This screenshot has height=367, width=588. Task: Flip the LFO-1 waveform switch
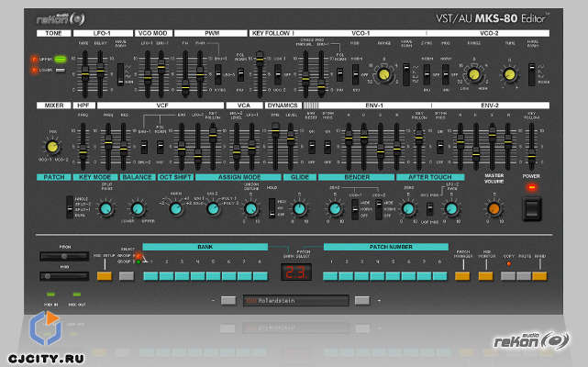click(120, 74)
